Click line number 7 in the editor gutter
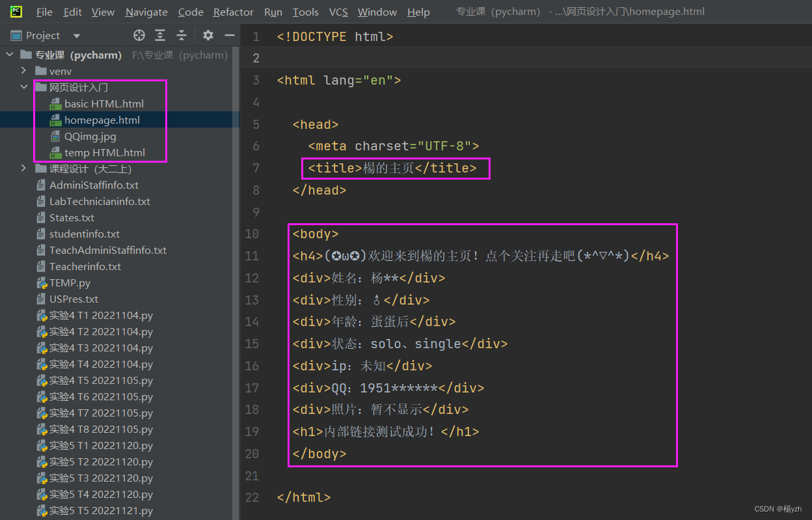 (x=255, y=167)
